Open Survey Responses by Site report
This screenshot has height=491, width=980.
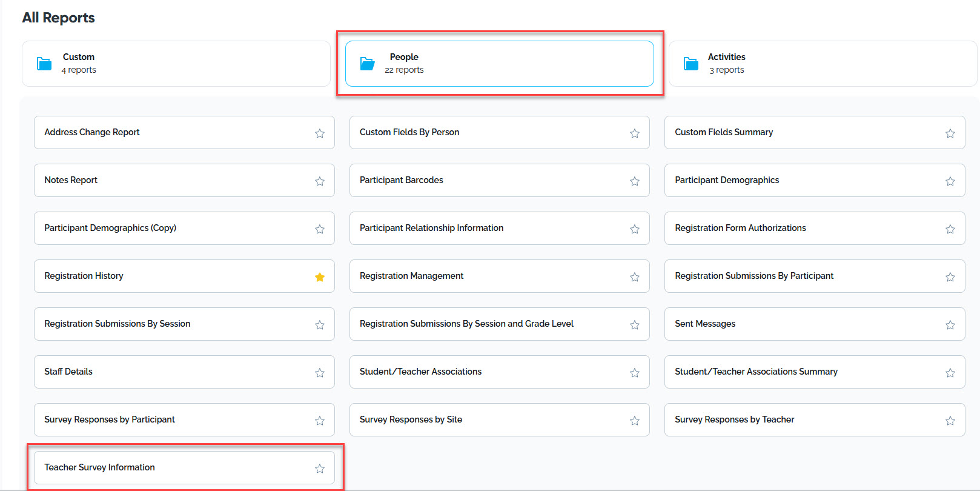[x=499, y=419]
